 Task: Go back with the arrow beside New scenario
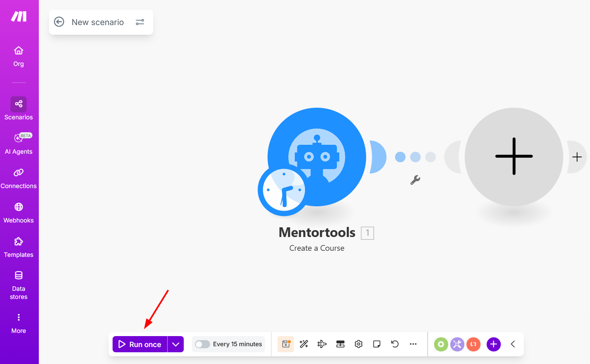59,22
